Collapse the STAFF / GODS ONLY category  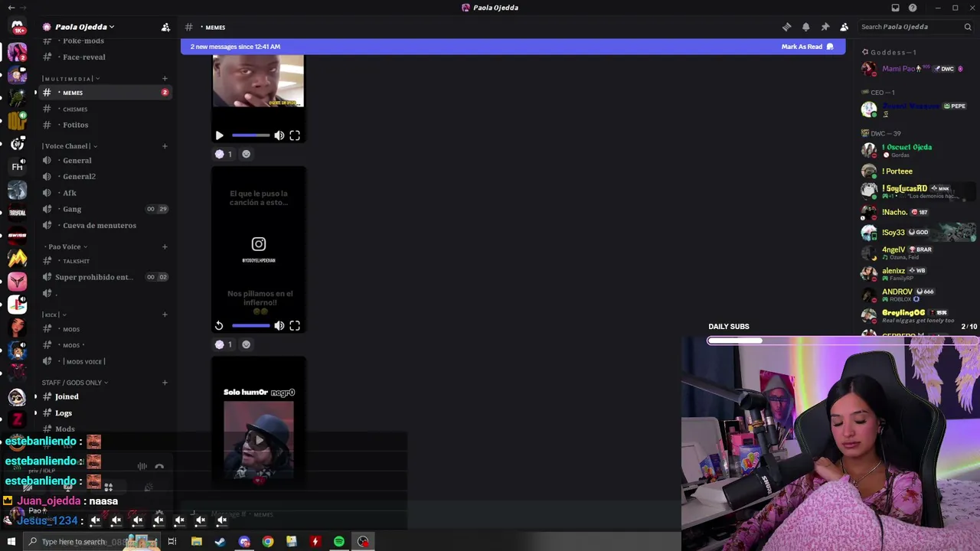[x=75, y=383]
